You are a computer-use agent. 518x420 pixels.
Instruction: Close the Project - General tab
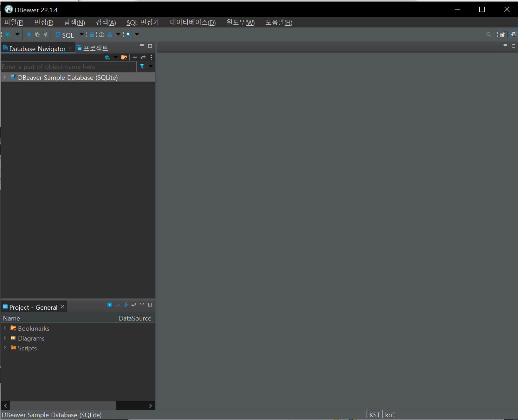tap(63, 307)
